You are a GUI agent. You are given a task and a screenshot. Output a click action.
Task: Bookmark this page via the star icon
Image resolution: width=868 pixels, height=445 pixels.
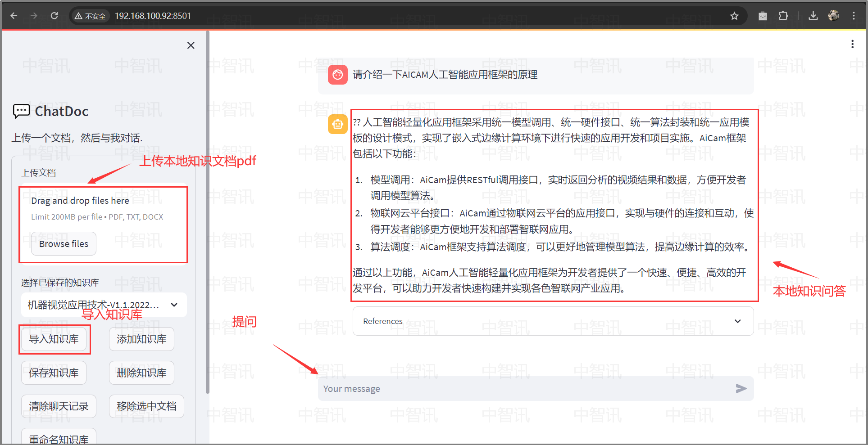735,16
